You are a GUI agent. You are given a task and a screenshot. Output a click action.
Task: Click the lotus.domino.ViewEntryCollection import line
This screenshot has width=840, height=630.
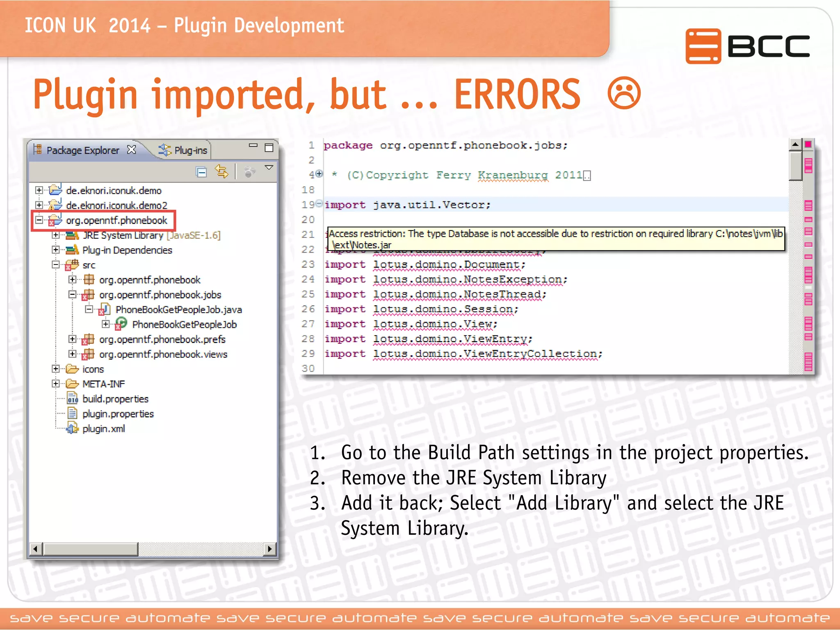pos(463,354)
